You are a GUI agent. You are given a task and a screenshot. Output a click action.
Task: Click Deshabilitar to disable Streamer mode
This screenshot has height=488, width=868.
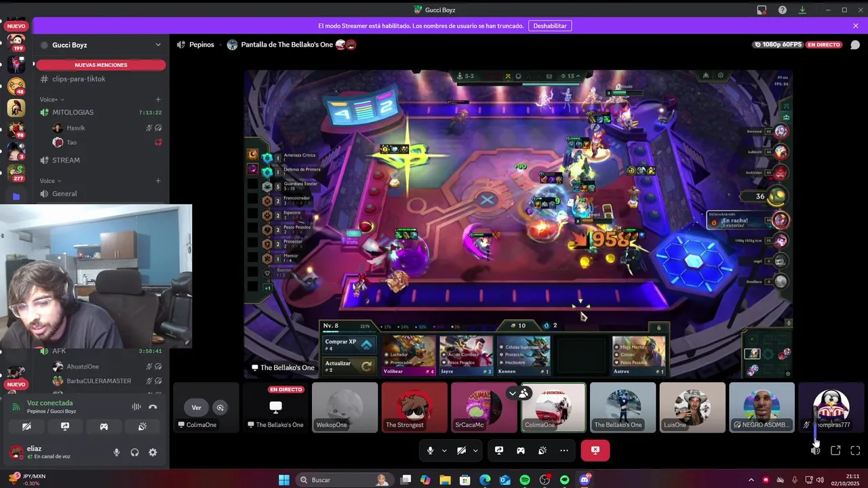[550, 26]
